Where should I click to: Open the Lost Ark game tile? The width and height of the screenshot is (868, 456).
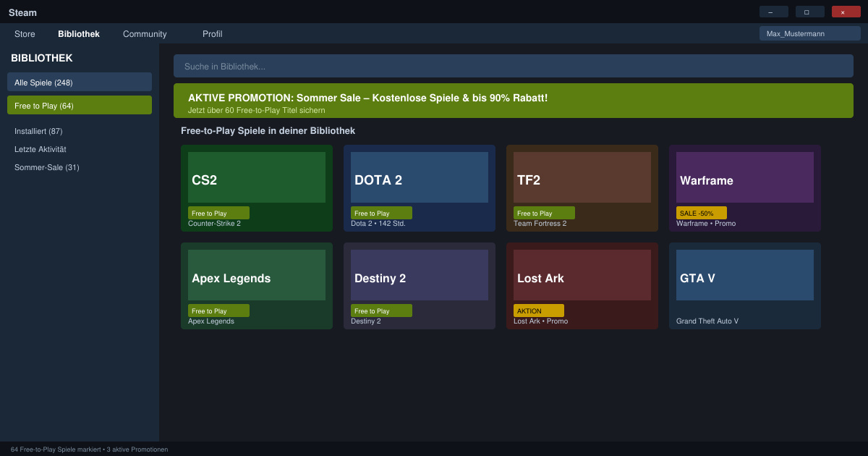click(582, 286)
